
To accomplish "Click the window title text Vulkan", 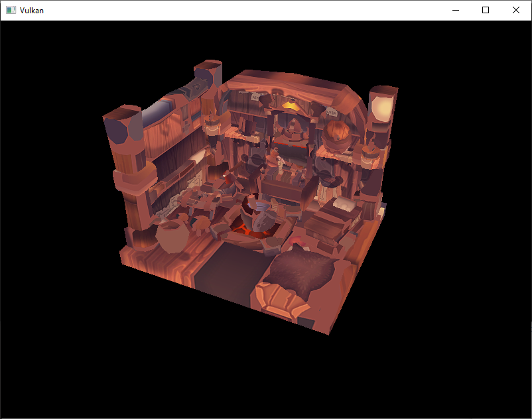I will [x=31, y=10].
